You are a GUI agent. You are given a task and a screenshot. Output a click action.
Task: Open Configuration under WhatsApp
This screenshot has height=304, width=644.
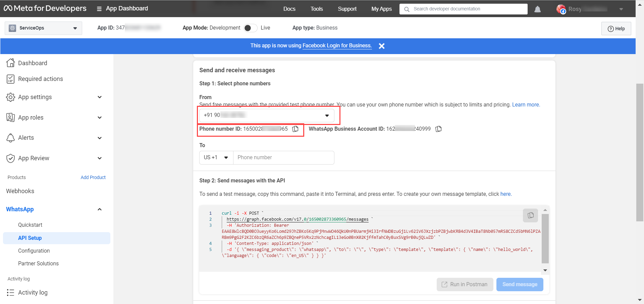[x=34, y=251]
